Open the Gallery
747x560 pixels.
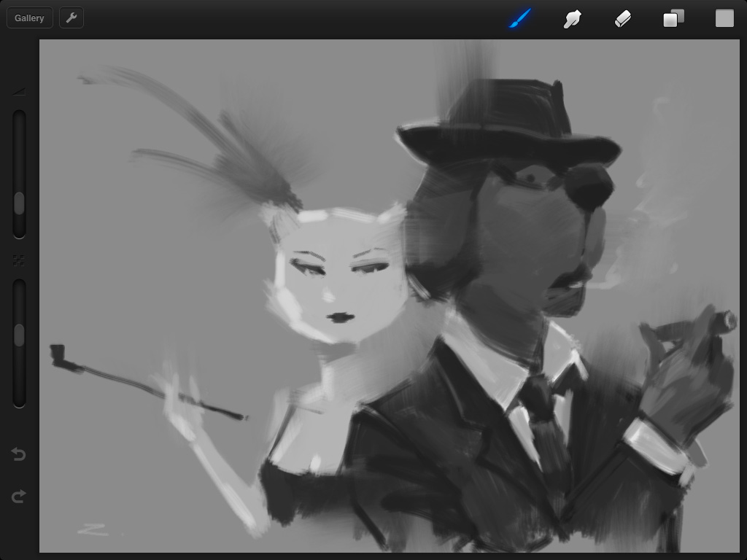[x=29, y=18]
